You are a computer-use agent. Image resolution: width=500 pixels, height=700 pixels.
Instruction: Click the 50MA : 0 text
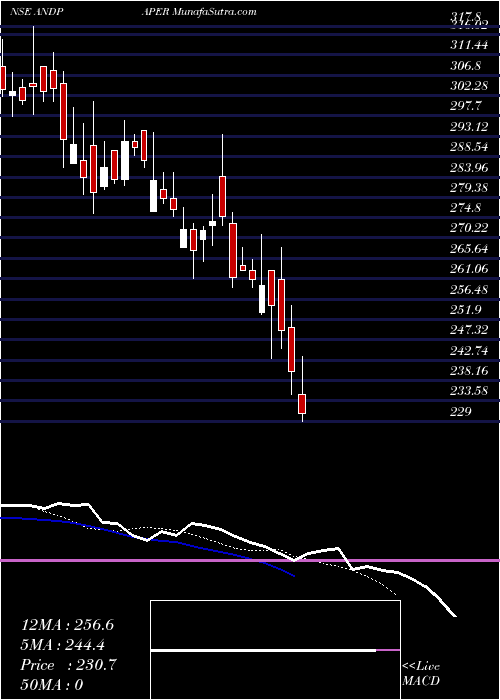tap(52, 685)
